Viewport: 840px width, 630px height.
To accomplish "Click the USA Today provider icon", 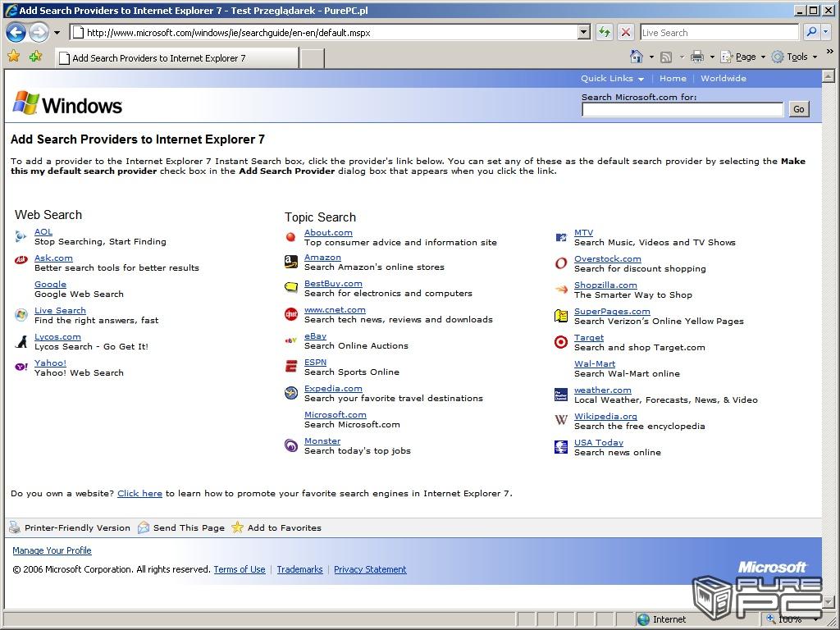I will coord(561,447).
